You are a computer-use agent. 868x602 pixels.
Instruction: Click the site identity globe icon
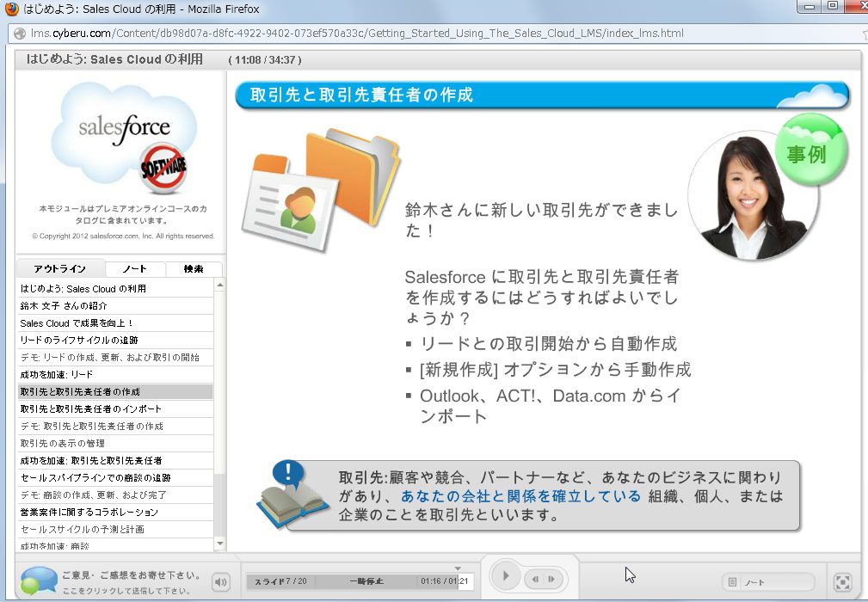pyautogui.click(x=20, y=34)
